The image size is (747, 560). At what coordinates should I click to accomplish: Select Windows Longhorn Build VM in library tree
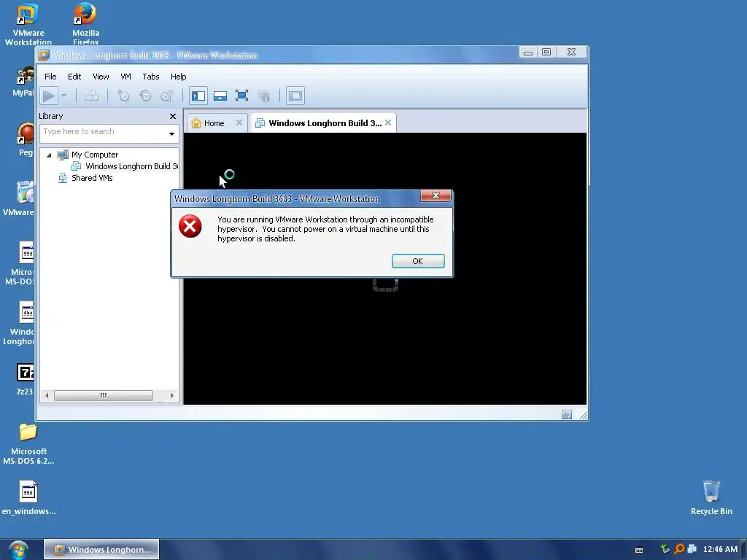tap(131, 166)
